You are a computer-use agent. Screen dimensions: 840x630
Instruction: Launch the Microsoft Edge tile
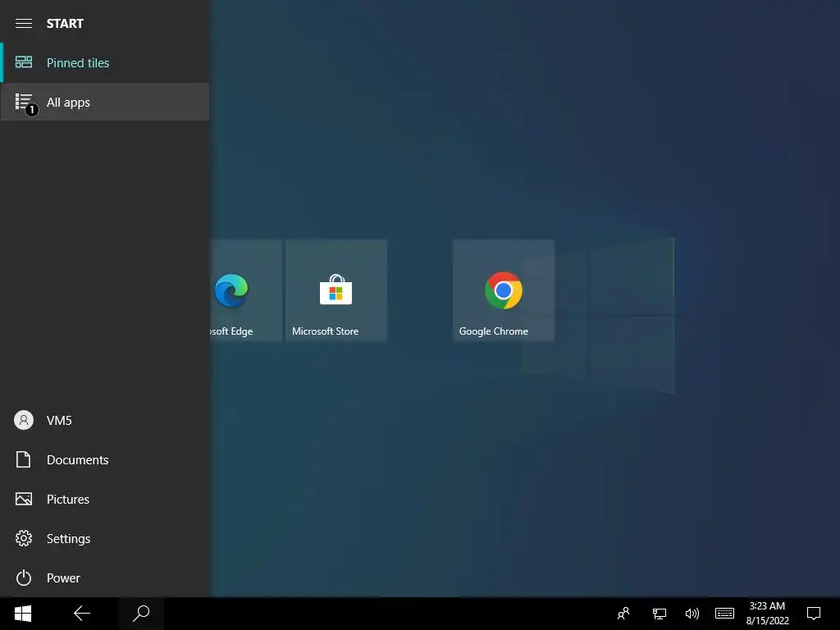point(246,290)
